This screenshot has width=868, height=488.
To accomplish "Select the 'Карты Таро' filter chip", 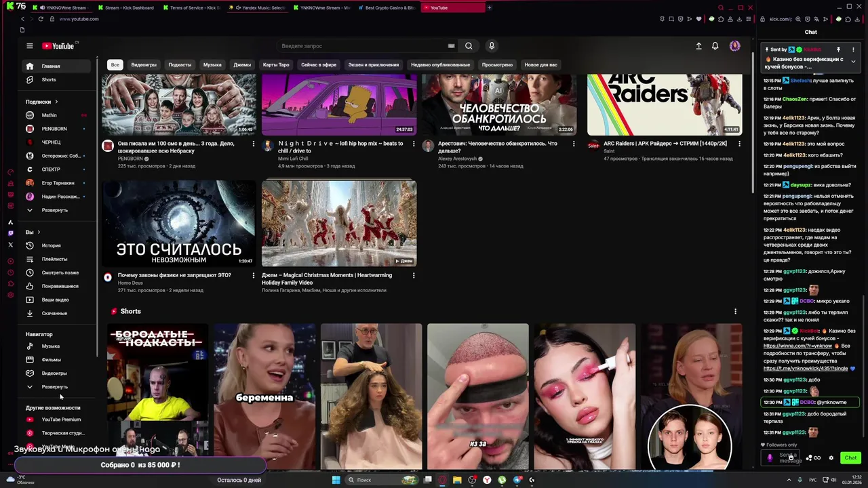I will pos(276,65).
